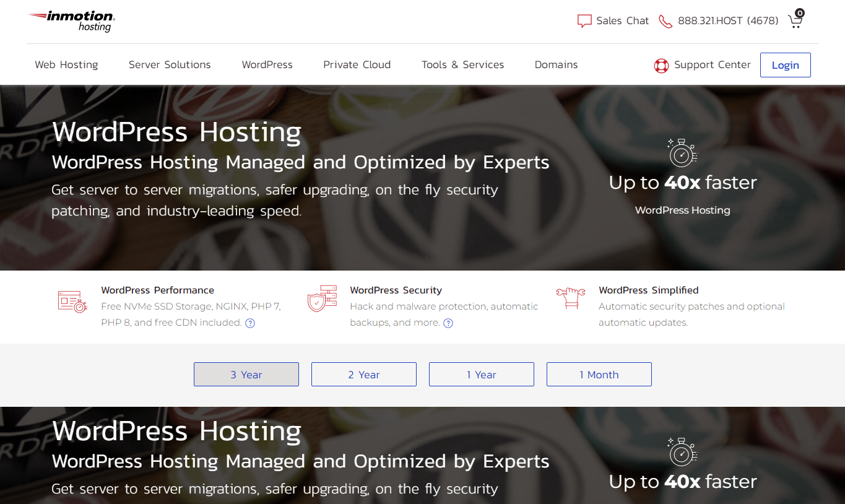Viewport: 845px width, 504px height.
Task: Click the lower banner stopwatch icon
Action: coord(683,451)
